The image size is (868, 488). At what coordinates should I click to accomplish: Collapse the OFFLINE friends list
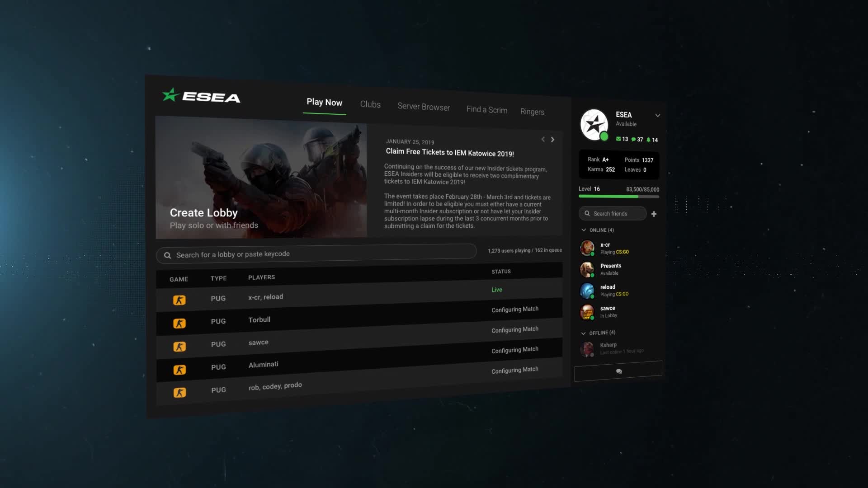coord(583,333)
